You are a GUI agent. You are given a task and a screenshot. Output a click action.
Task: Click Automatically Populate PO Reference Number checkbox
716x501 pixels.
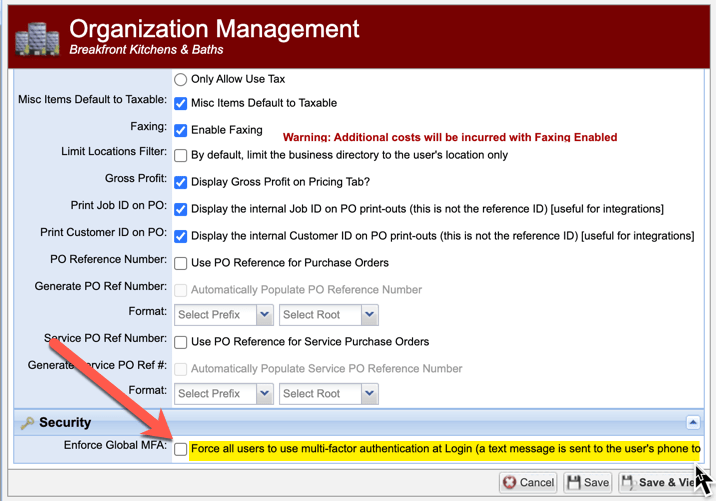[x=180, y=290]
